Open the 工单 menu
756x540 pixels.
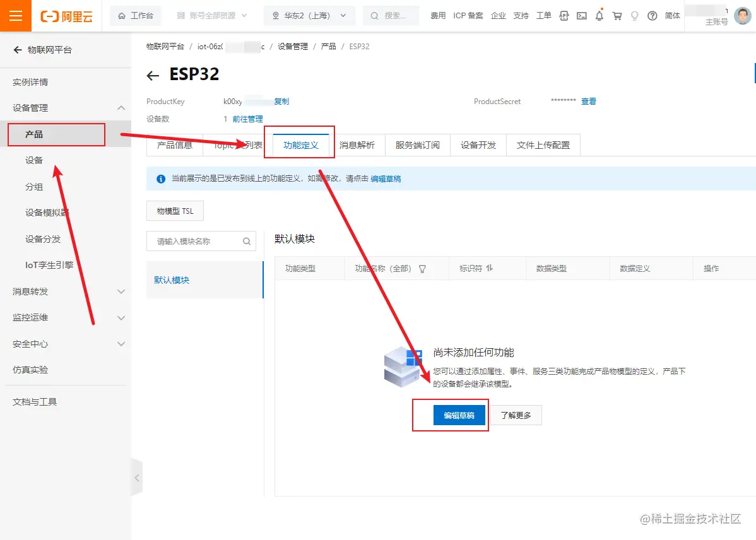click(x=543, y=15)
